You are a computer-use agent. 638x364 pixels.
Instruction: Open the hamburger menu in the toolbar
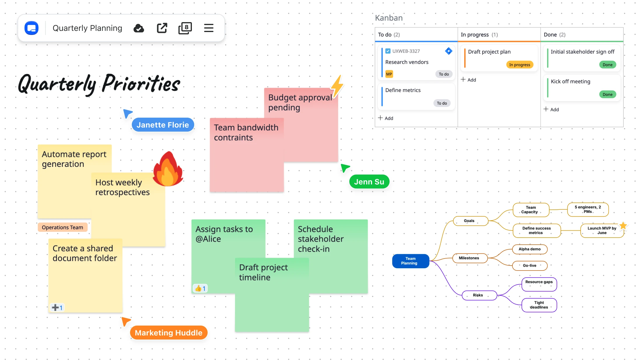point(209,28)
